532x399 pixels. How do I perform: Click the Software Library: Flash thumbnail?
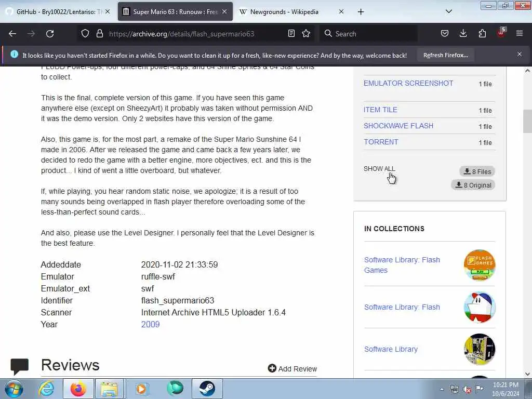tap(480, 307)
